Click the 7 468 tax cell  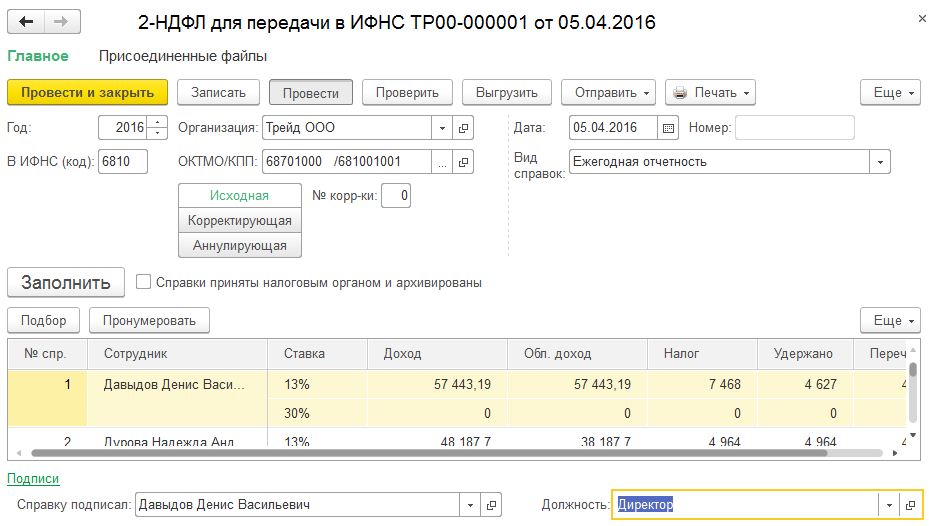click(x=703, y=384)
